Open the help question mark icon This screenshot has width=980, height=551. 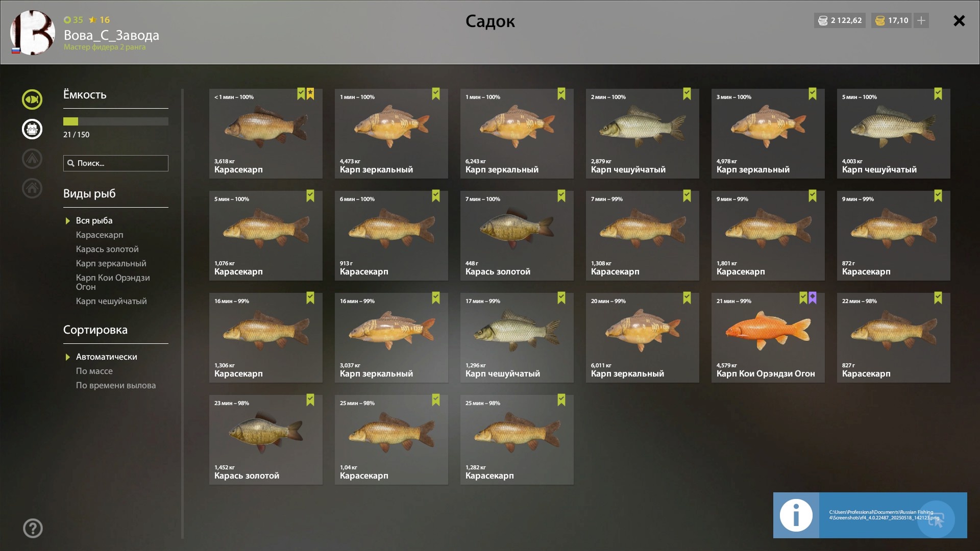[x=33, y=528]
